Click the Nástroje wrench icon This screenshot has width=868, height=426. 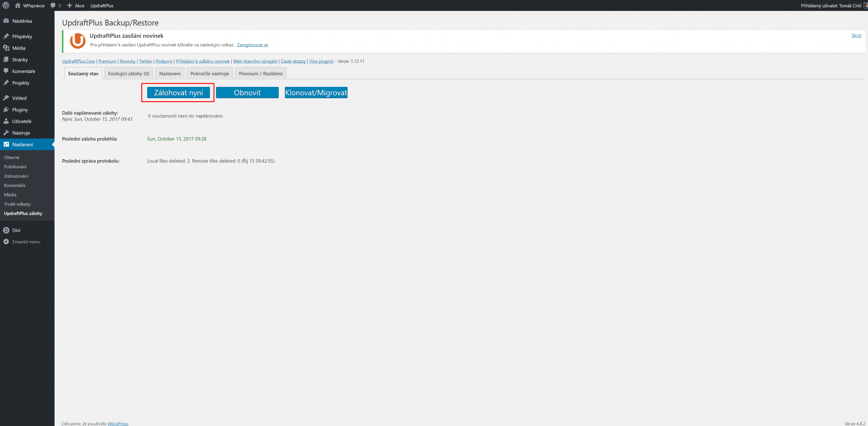6,132
